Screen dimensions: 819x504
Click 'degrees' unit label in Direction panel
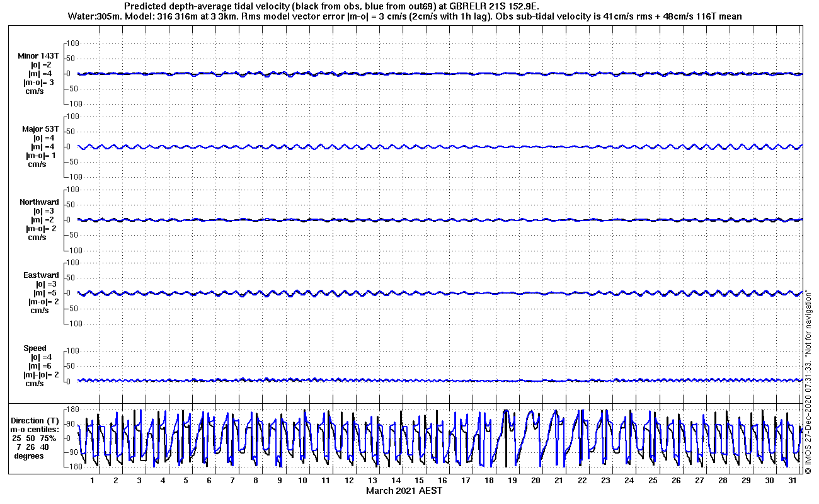[29, 455]
